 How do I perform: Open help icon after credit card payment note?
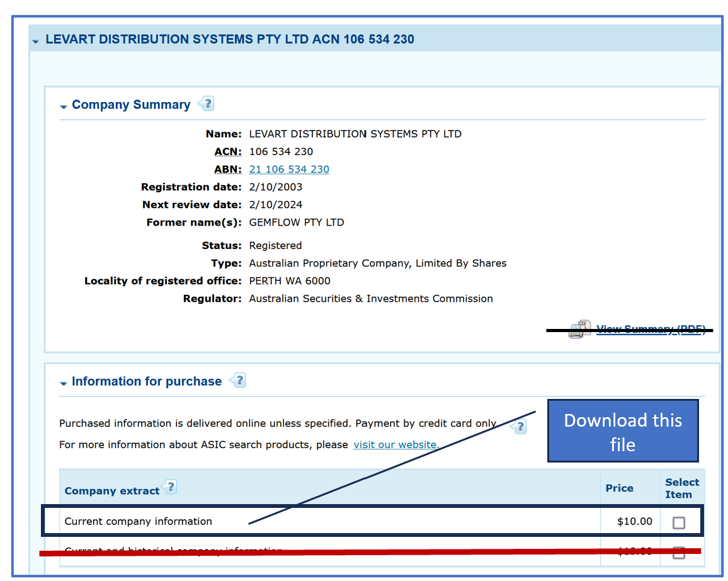tap(519, 427)
